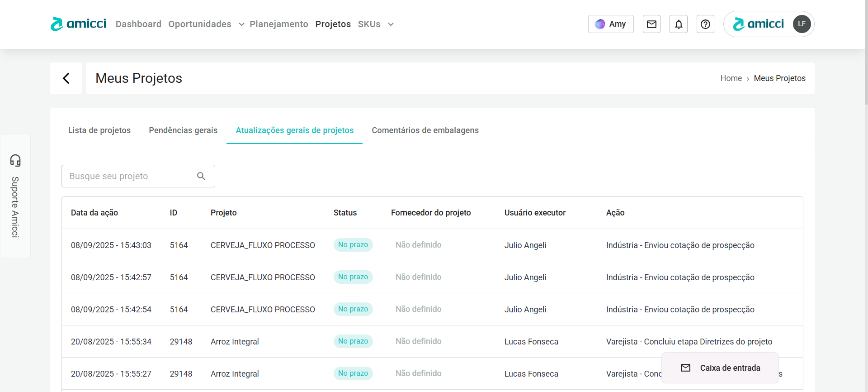Expand the SKUs dropdown chevron

point(391,24)
